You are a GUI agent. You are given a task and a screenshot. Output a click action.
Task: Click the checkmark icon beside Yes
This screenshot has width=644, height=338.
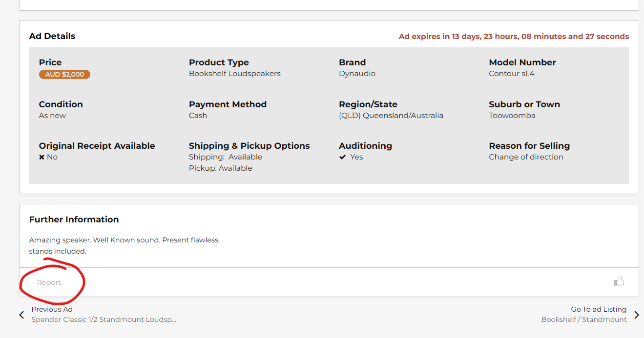click(x=343, y=157)
